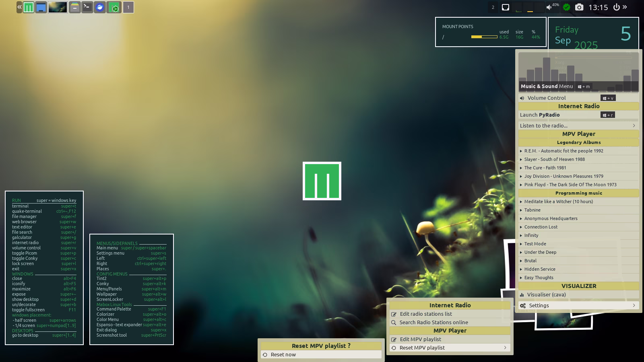
Task: Play Pink Floyd Dark Side Of The Moon
Action: pos(570,185)
